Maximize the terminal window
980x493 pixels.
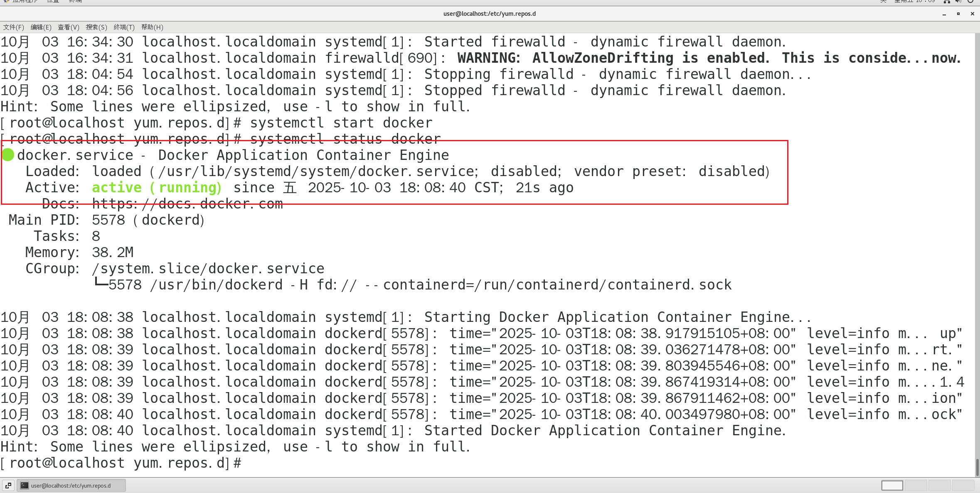point(958,14)
